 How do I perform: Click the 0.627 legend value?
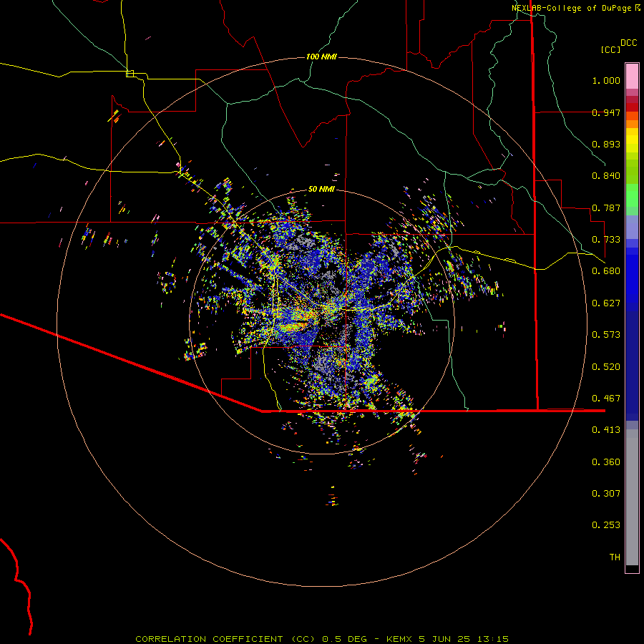coord(606,303)
